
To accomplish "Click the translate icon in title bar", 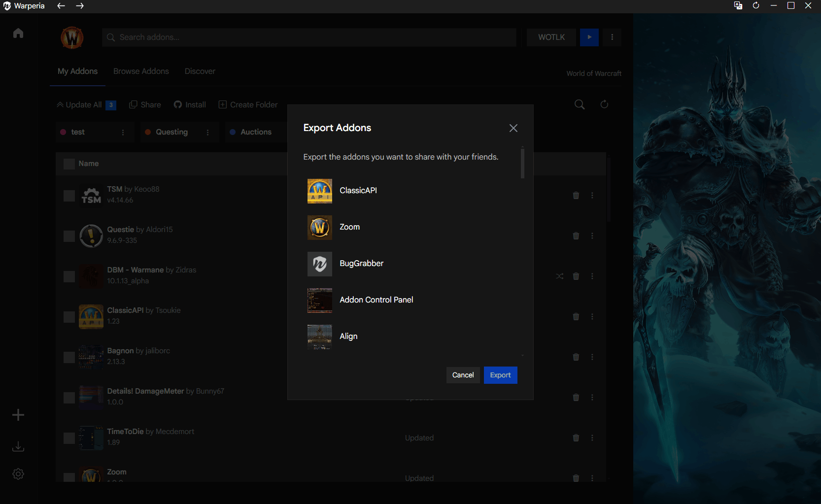I will click(x=738, y=5).
